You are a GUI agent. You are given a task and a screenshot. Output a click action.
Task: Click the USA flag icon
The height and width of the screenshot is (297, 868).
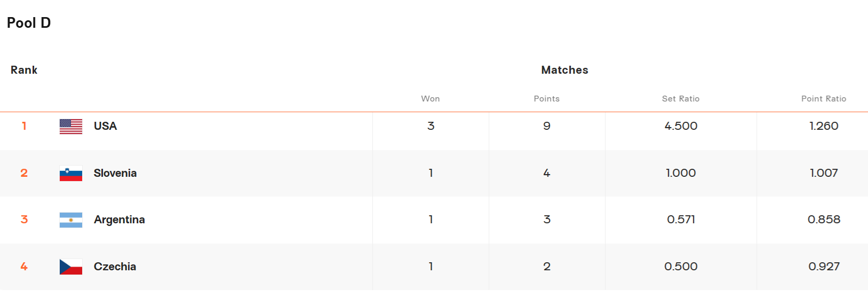click(71, 127)
